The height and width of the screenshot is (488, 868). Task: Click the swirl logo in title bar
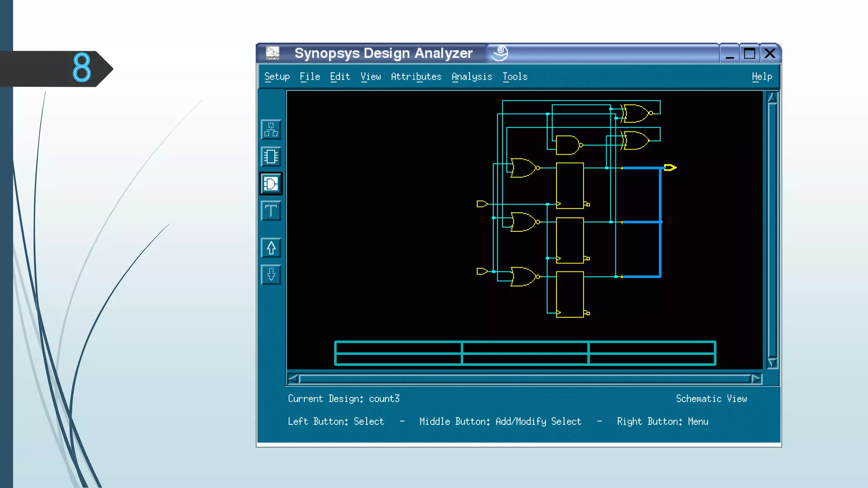tap(500, 53)
